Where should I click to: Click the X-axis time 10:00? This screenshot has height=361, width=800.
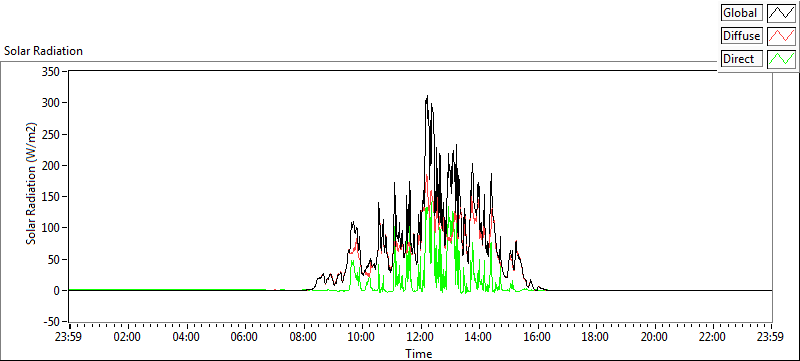(x=362, y=338)
